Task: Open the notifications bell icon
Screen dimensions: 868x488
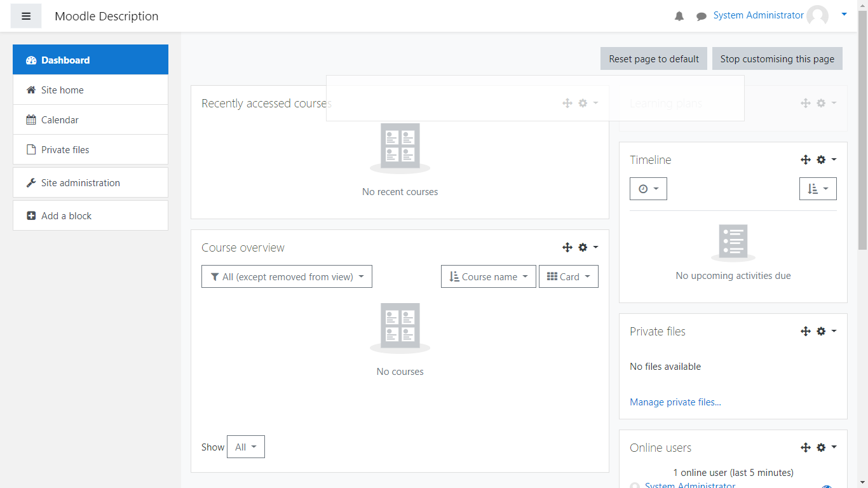Action: coord(679,17)
